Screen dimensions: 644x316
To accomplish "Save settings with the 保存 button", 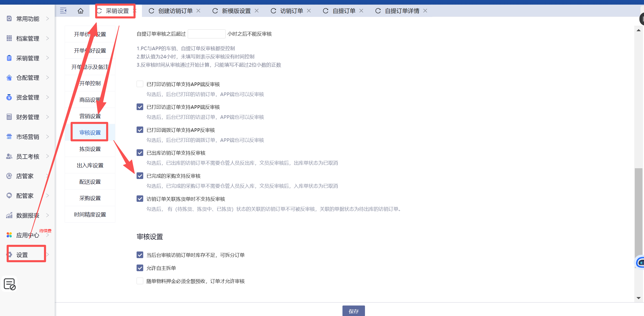I will tap(354, 311).
